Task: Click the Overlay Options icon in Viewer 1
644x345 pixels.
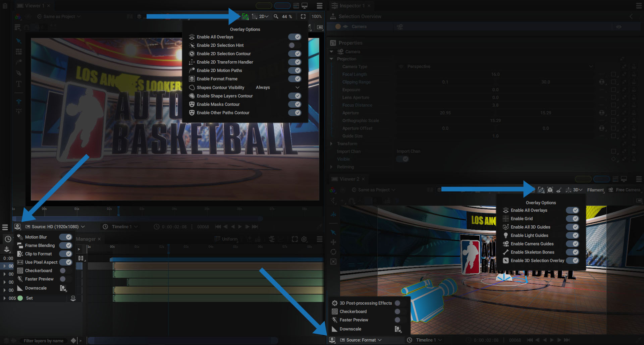Action: coord(245,16)
